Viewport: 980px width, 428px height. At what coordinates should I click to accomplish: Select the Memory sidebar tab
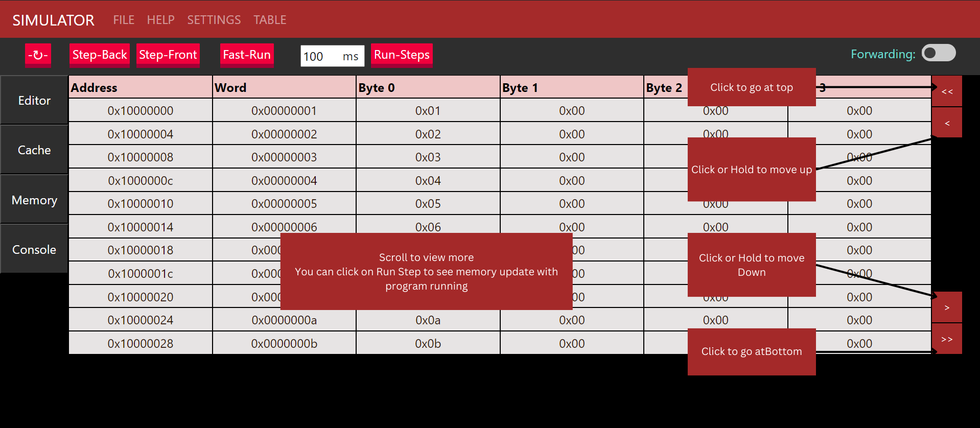[34, 200]
